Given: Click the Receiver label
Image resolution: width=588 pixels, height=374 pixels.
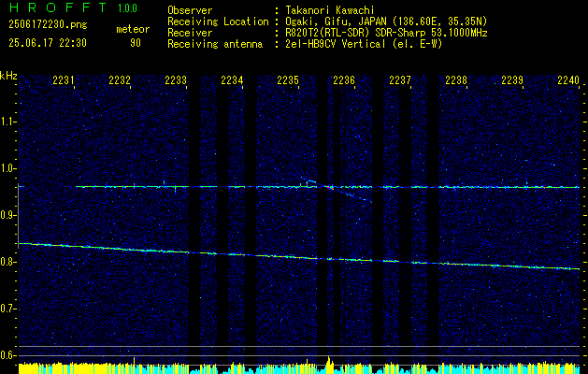Looking at the screenshot, I should tap(190, 33).
